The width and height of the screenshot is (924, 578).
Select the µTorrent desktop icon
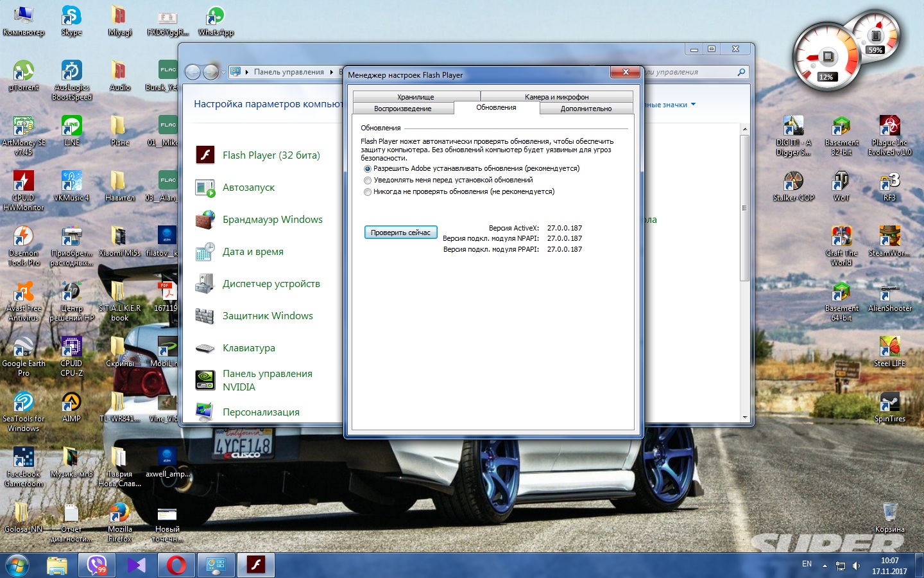24,76
